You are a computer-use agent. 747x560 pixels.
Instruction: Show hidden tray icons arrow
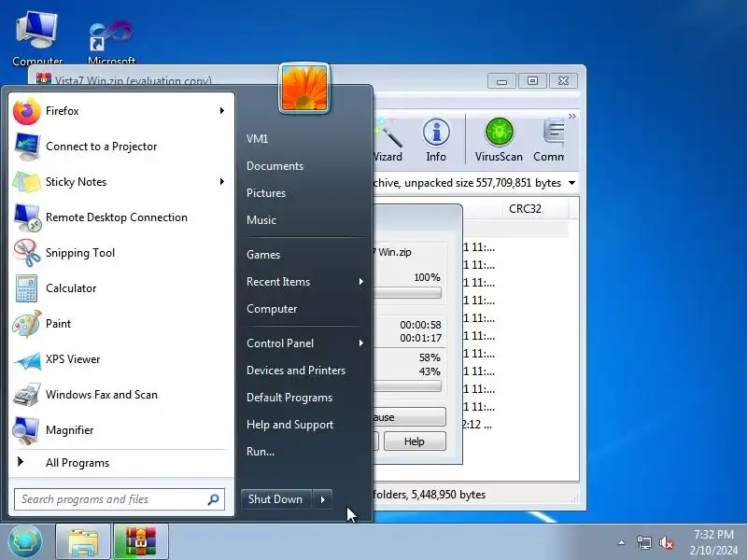click(621, 542)
